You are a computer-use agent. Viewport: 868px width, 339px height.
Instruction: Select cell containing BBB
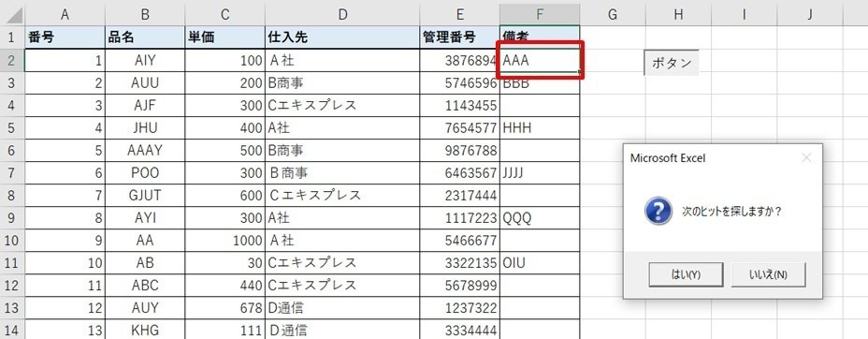click(540, 83)
